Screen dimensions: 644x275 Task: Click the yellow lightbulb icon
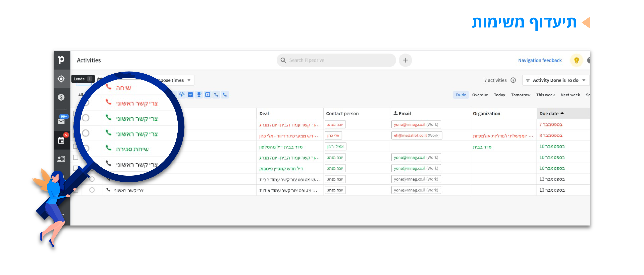pos(577,60)
